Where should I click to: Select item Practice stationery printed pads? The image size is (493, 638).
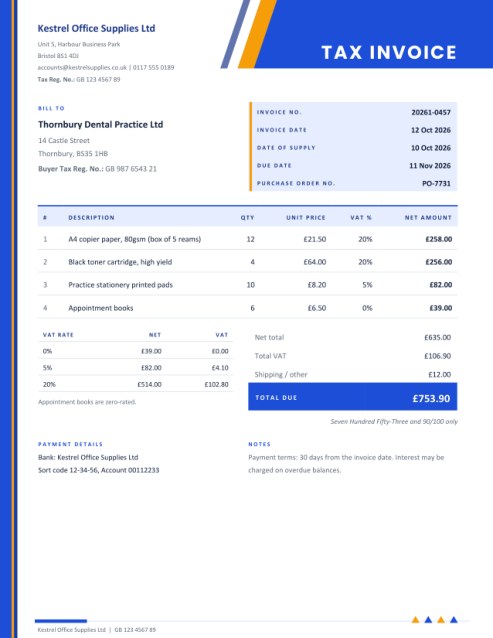(x=120, y=285)
